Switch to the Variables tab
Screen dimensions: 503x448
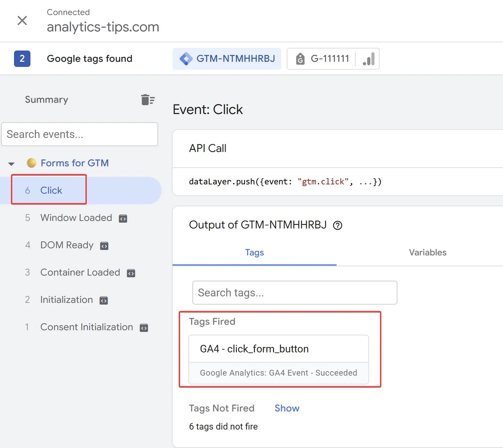[427, 253]
